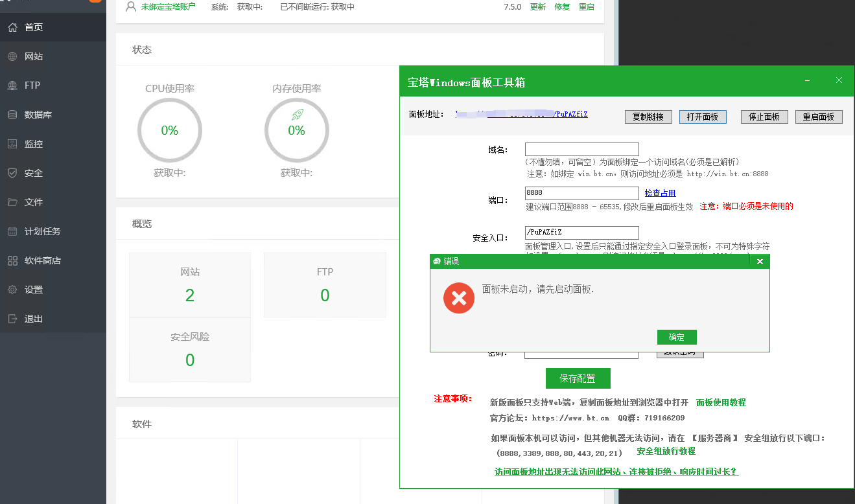Click 未绑定宝塔账户 account link
Image resolution: width=855 pixels, height=504 pixels.
[168, 6]
